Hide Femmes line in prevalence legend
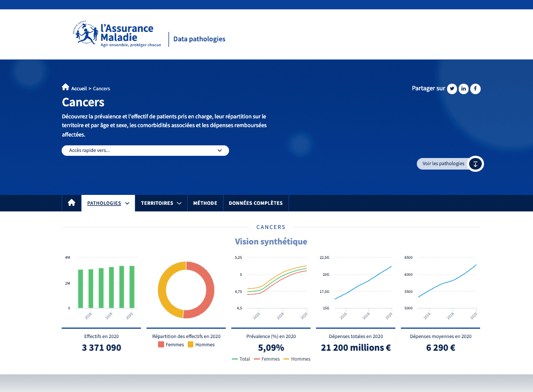 266,359
